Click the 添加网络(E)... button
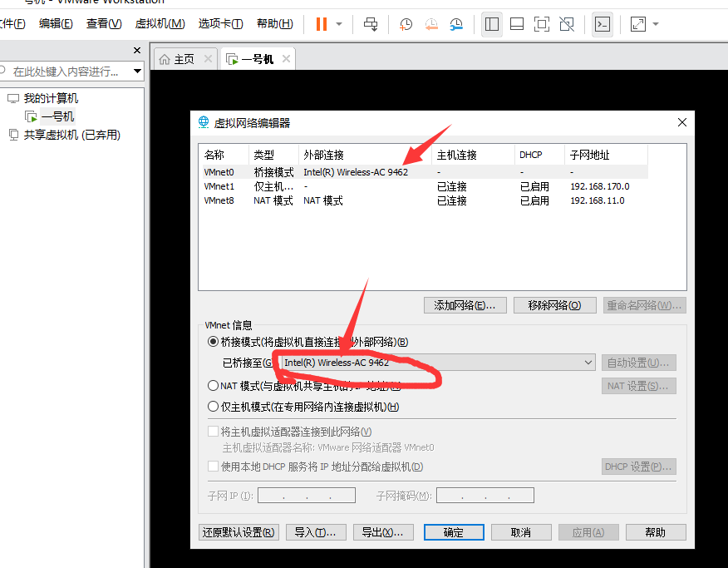Viewport: 728px width, 568px height. (x=465, y=305)
